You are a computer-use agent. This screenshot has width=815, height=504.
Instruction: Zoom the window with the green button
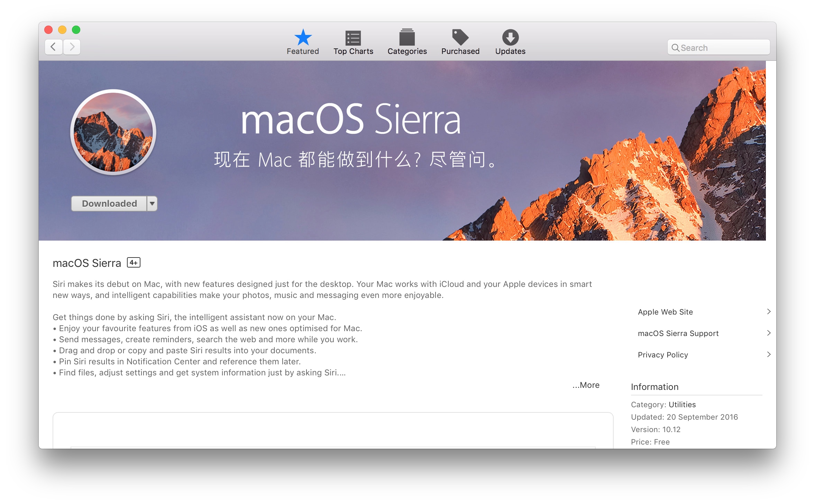tap(76, 30)
